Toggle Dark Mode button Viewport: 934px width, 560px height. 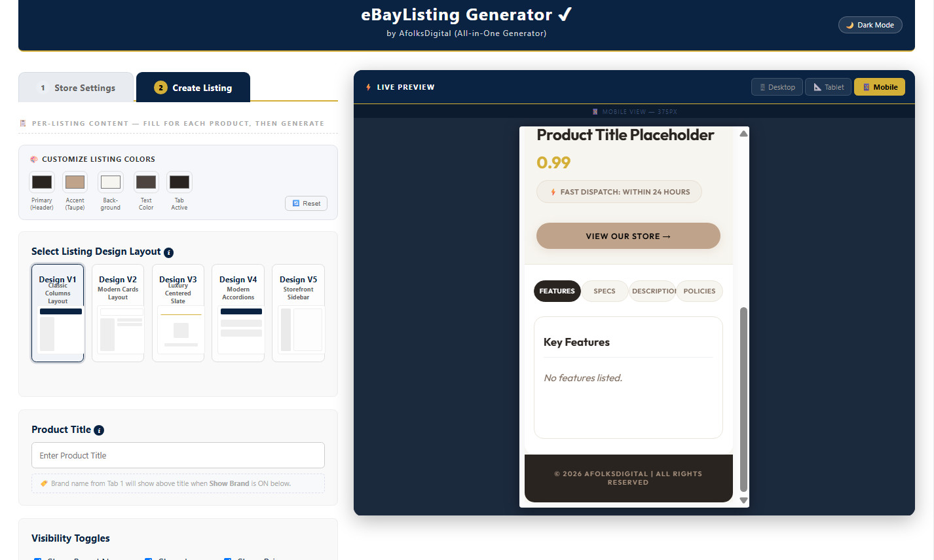point(870,25)
